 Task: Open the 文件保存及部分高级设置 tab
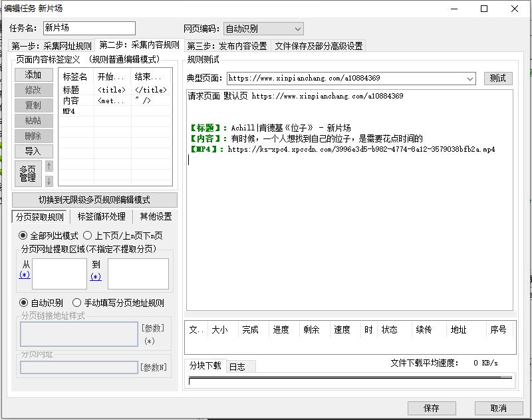coord(319,46)
